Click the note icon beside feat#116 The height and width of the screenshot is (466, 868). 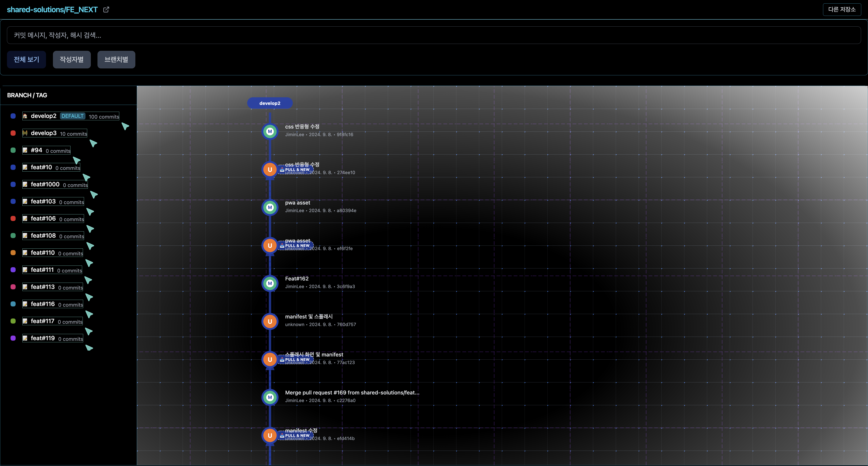25,304
